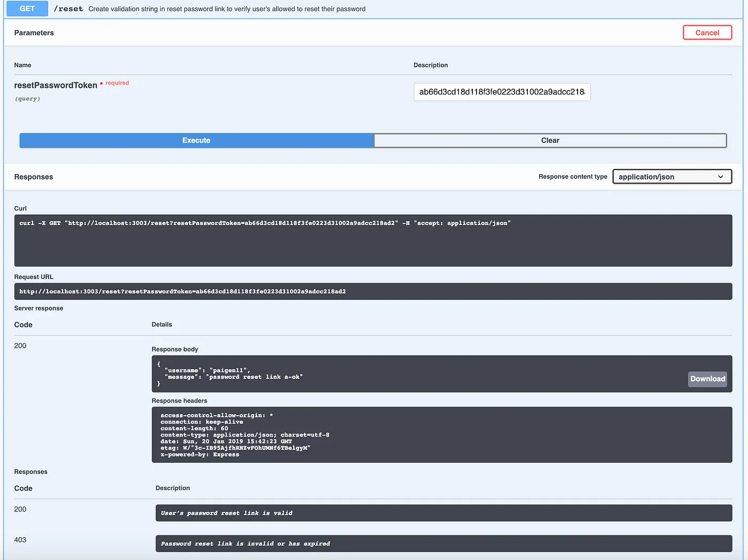Collapse the /reset endpoint path
This screenshot has width=748, height=560.
[68, 9]
